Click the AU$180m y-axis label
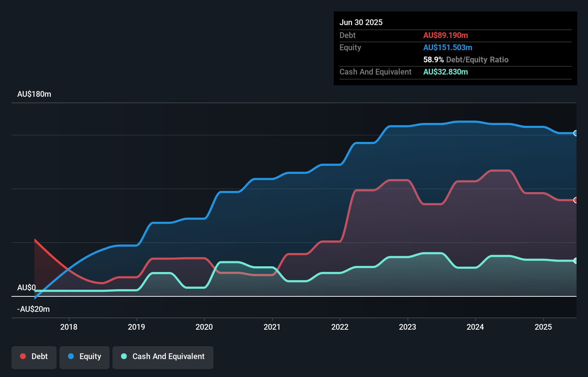The height and width of the screenshot is (377, 588). [34, 94]
